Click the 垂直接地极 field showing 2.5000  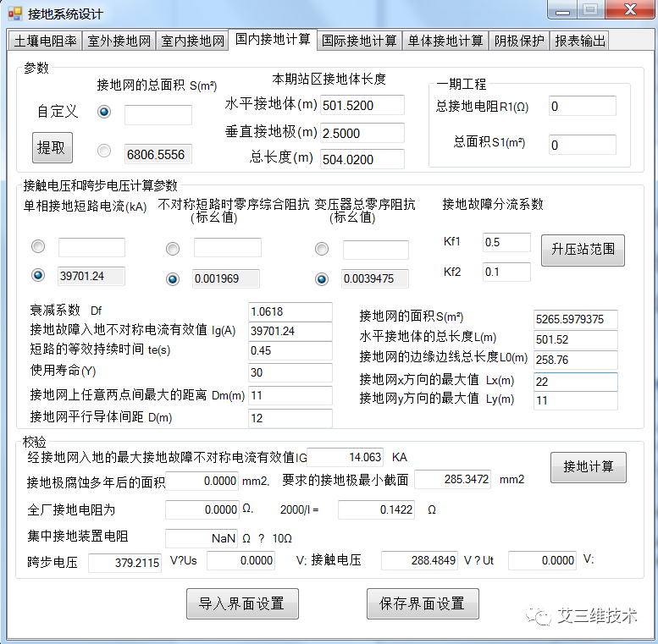pos(362,133)
